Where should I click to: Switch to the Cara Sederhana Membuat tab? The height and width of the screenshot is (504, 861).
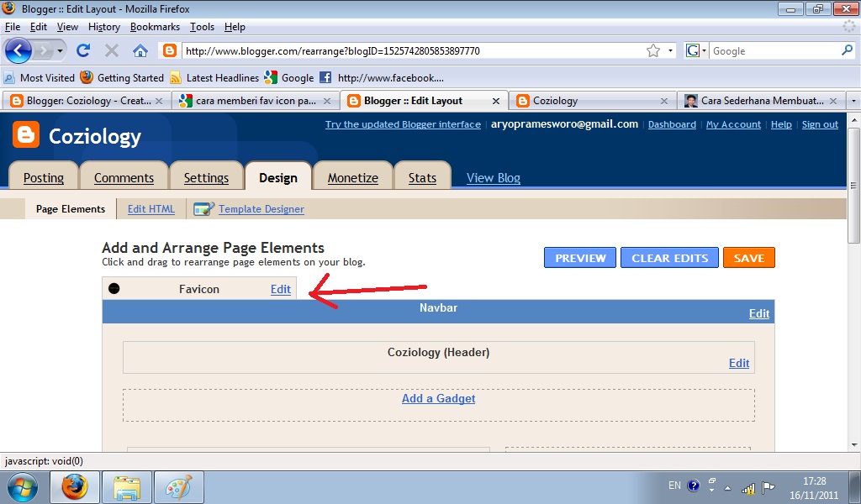tap(760, 101)
